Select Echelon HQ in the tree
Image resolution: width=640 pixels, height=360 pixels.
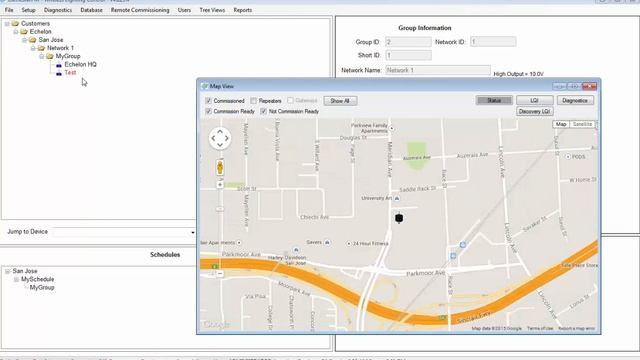[80, 64]
